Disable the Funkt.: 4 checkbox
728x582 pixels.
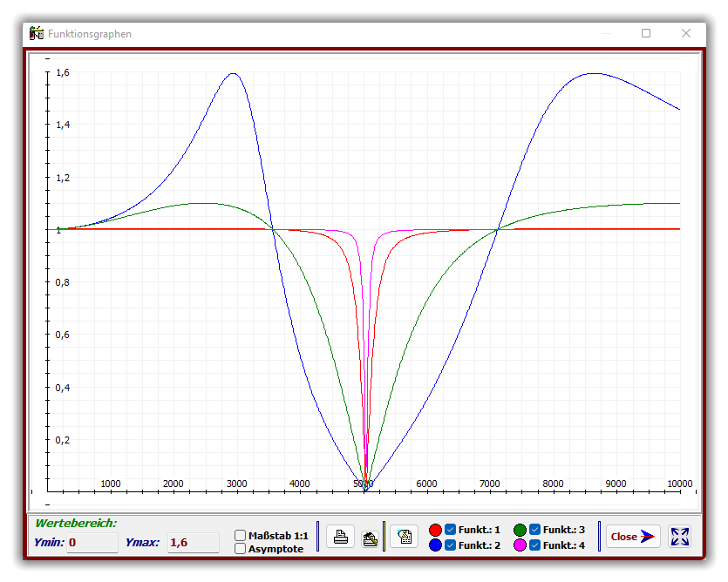534,545
